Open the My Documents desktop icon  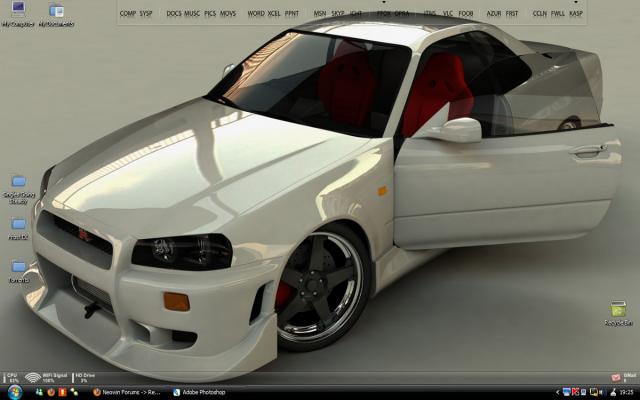pyautogui.click(x=56, y=14)
